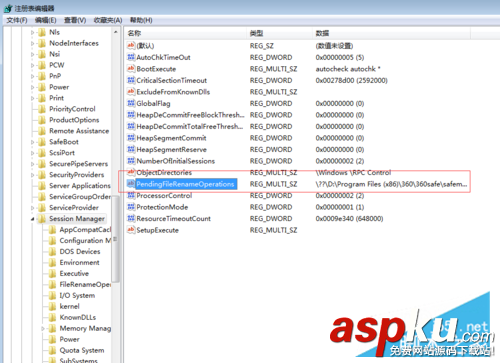The width and height of the screenshot is (500, 363).
Task: Click the BootExecute string icon
Action: [x=131, y=69]
